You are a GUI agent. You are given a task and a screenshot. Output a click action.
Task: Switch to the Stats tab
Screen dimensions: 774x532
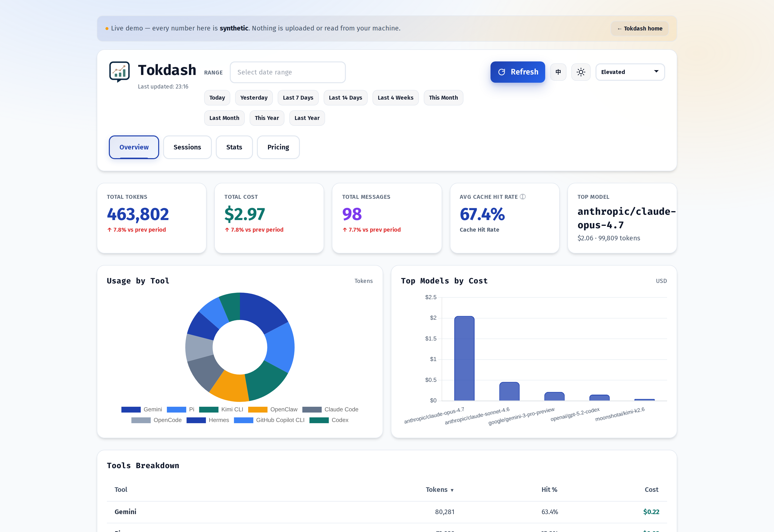coord(234,147)
